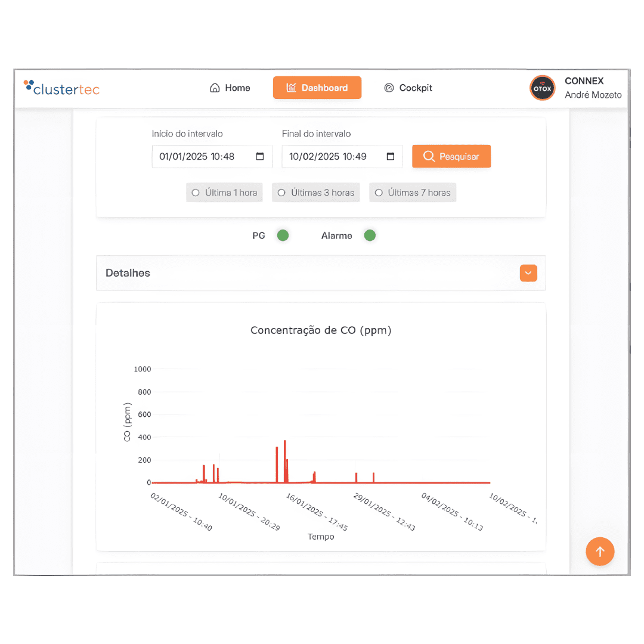The image size is (644, 644).
Task: Go to the Home tab
Action: click(230, 88)
